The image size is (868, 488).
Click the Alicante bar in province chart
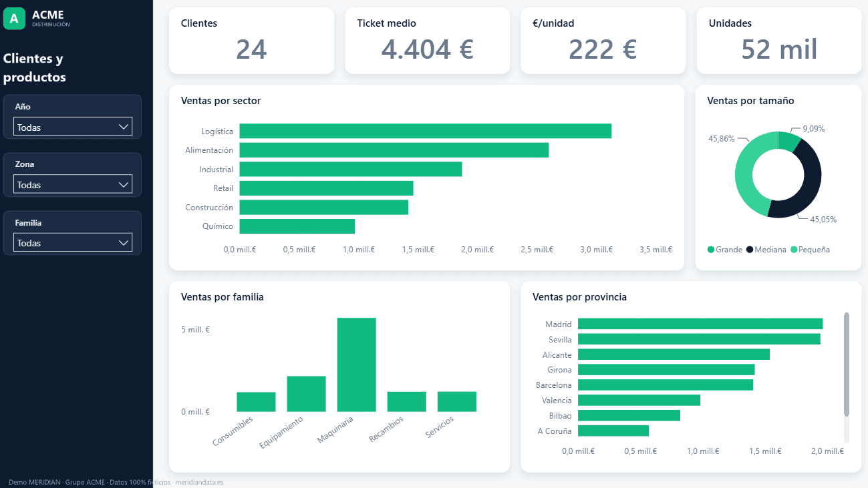tap(674, 354)
